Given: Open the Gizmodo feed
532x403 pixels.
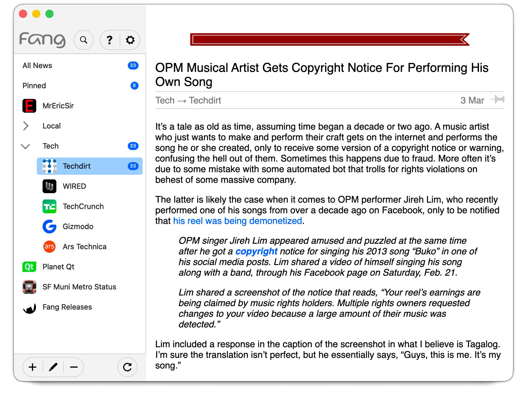Looking at the screenshot, I should tap(78, 227).
